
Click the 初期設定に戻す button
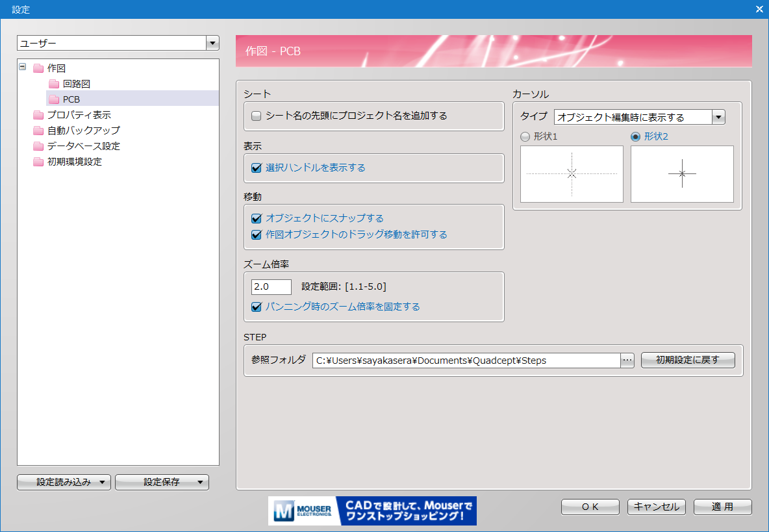(x=688, y=361)
